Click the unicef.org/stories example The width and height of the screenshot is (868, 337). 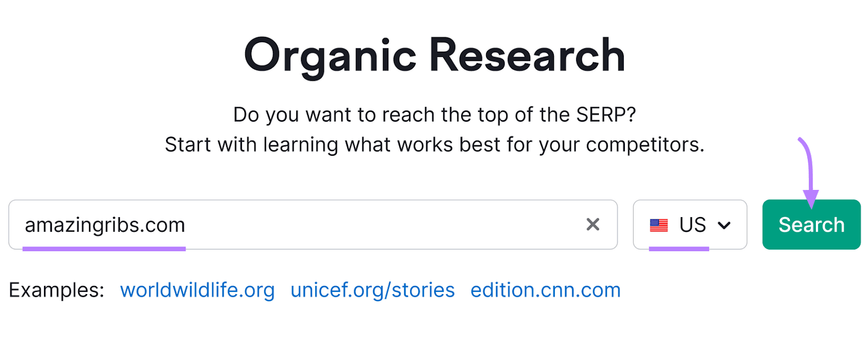(x=373, y=290)
